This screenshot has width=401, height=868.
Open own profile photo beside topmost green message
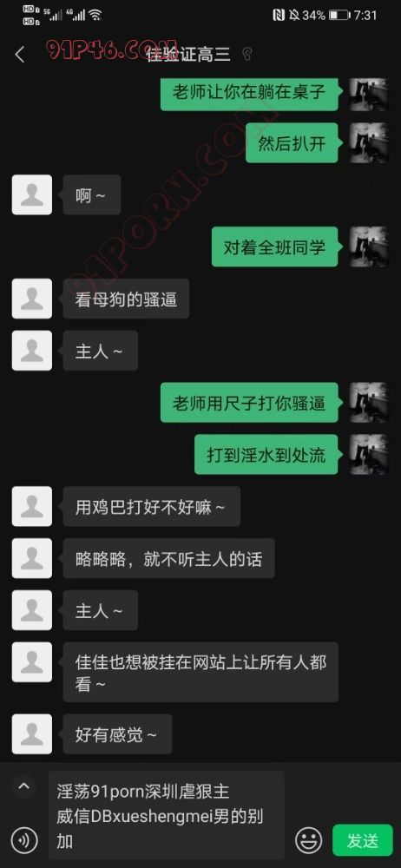click(369, 95)
